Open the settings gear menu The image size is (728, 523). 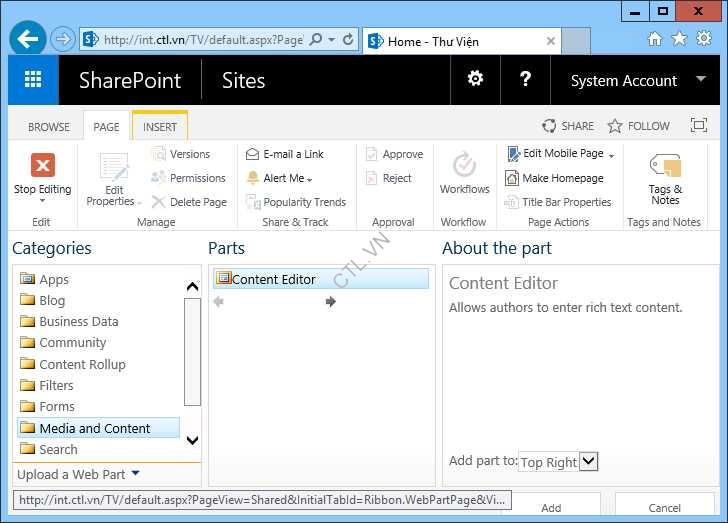coord(475,80)
